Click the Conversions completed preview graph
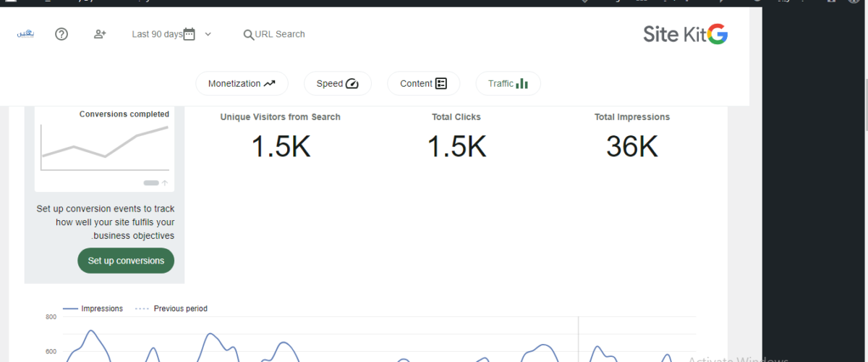Image resolution: width=868 pixels, height=362 pixels. [105, 149]
